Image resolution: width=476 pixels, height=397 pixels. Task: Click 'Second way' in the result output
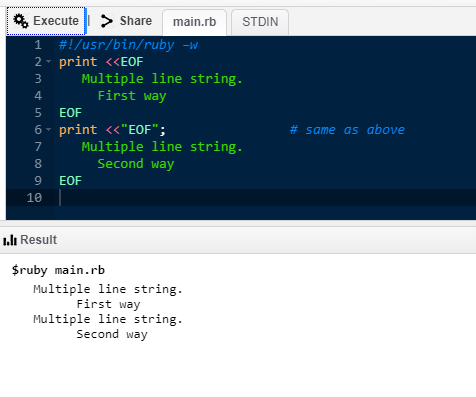112,334
